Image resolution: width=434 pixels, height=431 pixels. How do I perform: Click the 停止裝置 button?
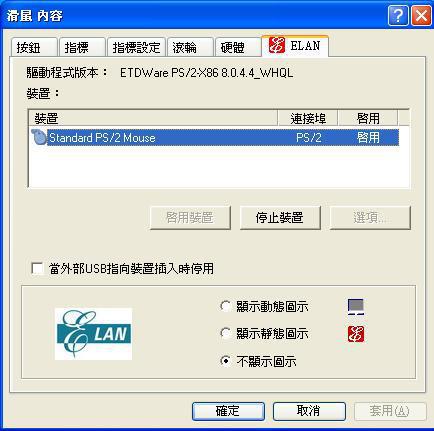point(280,218)
